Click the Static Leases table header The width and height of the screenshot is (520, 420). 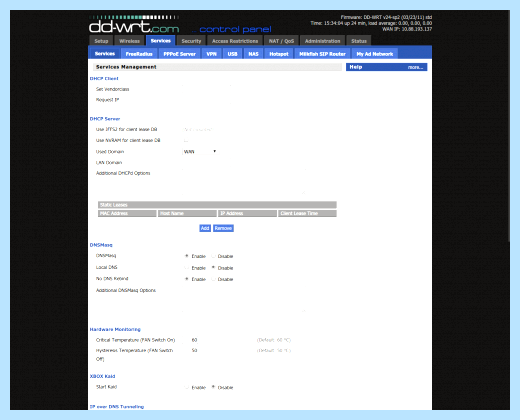coord(217,205)
